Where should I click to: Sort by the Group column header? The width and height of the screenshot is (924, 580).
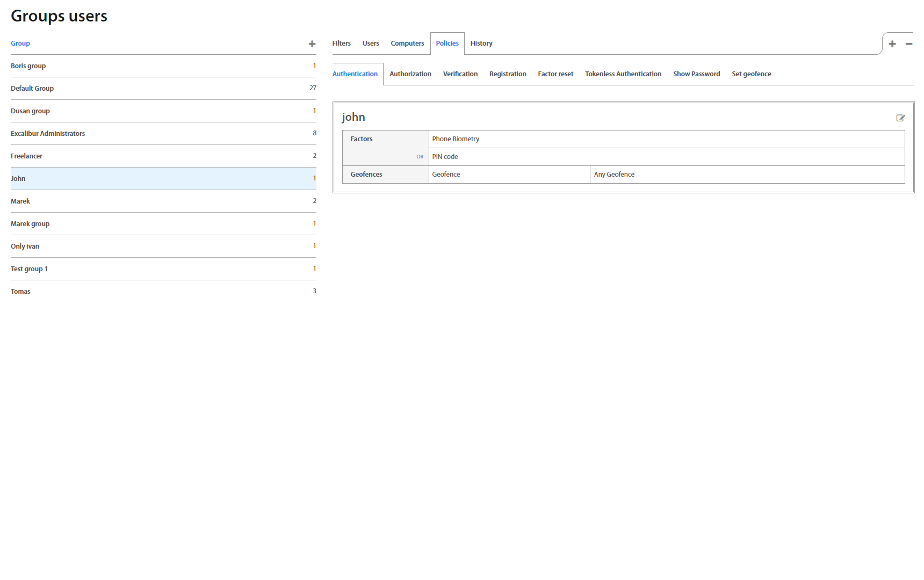pyautogui.click(x=20, y=44)
